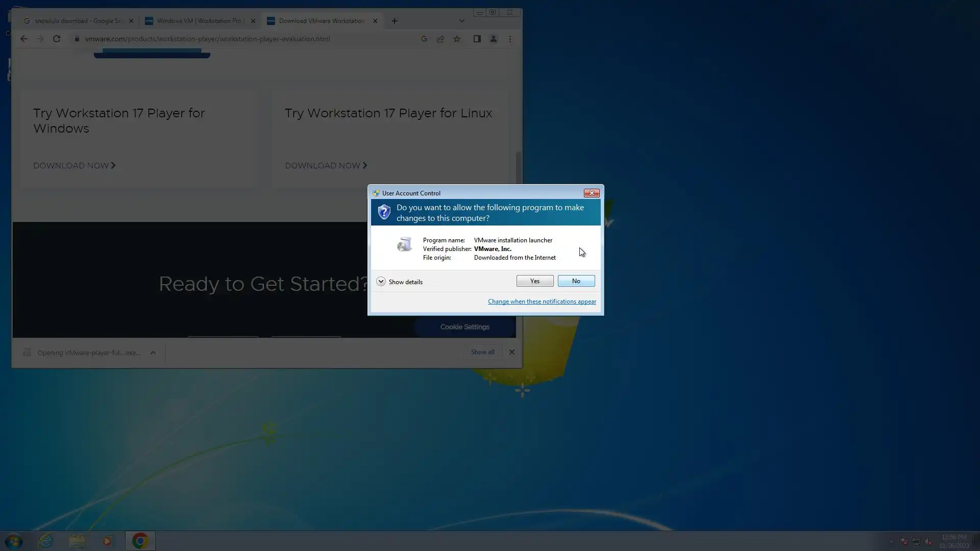The image size is (980, 551).
Task: Open the Chrome profile icon
Action: point(493,39)
